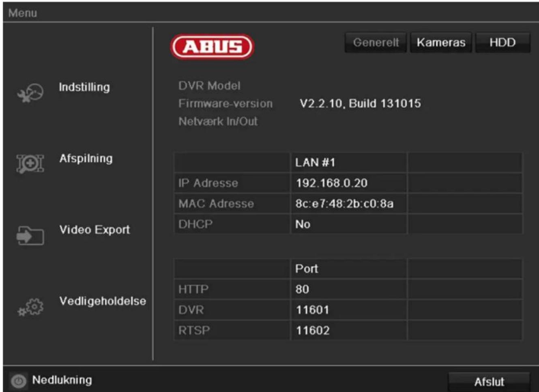Select the Video Export menu entry

pyautogui.click(x=94, y=230)
